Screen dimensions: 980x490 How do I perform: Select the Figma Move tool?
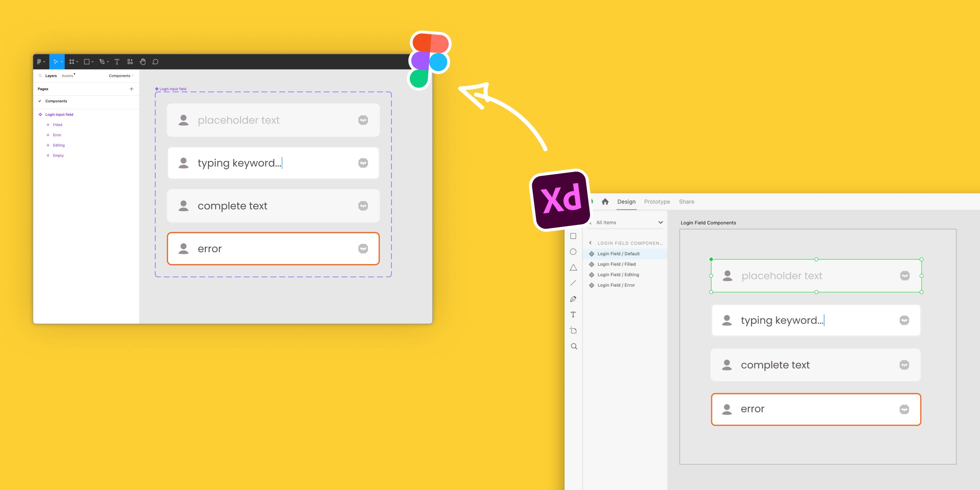[x=55, y=62]
